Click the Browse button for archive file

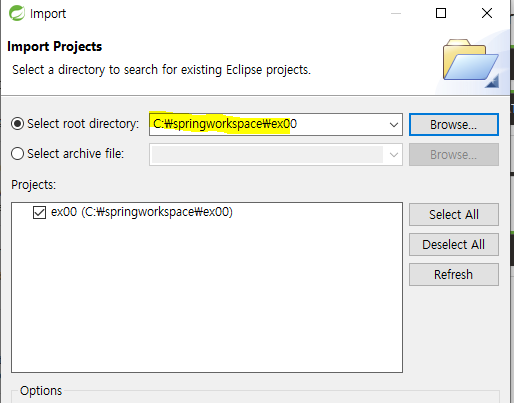454,155
